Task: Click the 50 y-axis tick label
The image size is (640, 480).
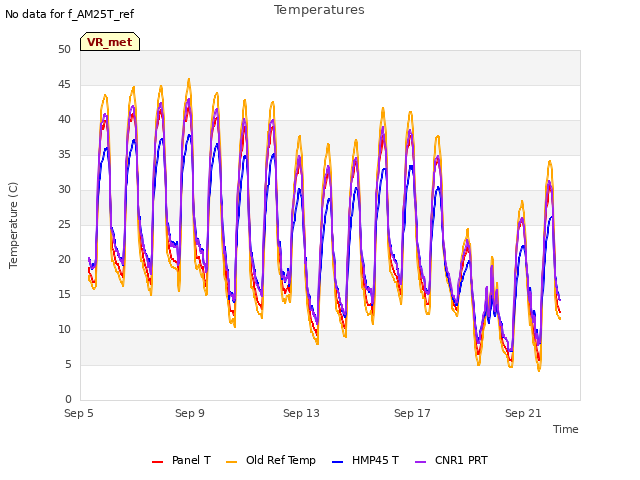Action: (x=64, y=50)
